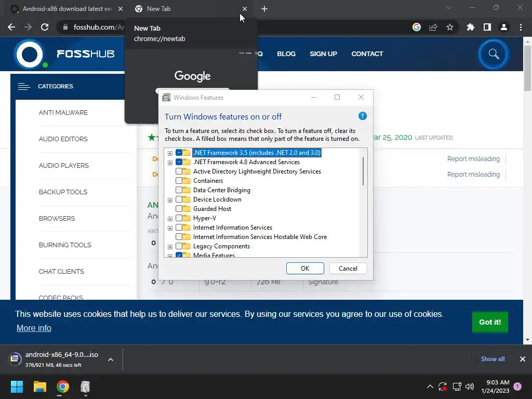Enable Data Center Bridging checkbox
The image size is (532, 399).
(179, 190)
